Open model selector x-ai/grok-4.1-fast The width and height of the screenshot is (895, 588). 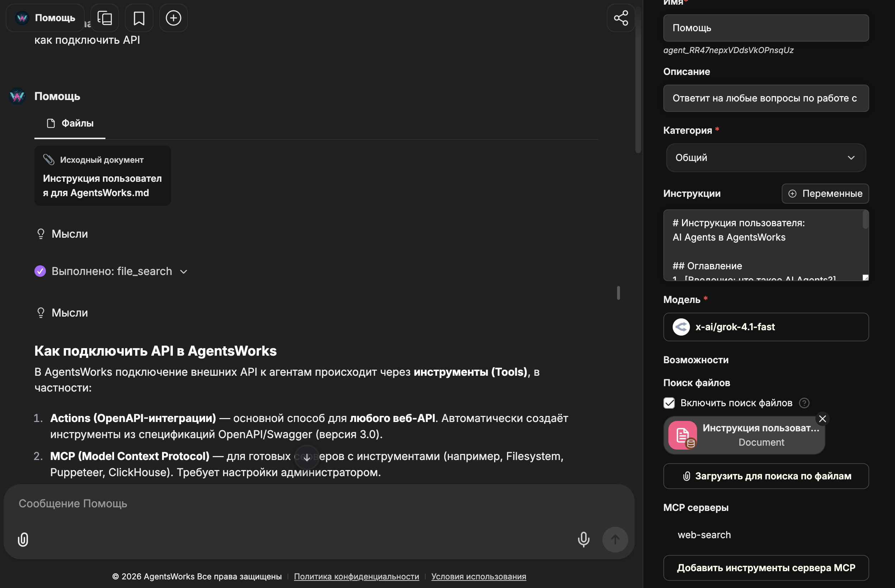[766, 327]
